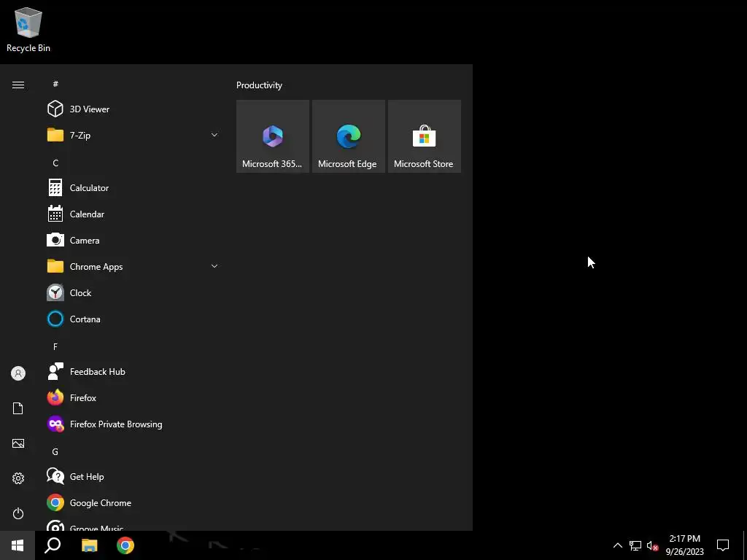Click the Power button in Start

pos(18,513)
